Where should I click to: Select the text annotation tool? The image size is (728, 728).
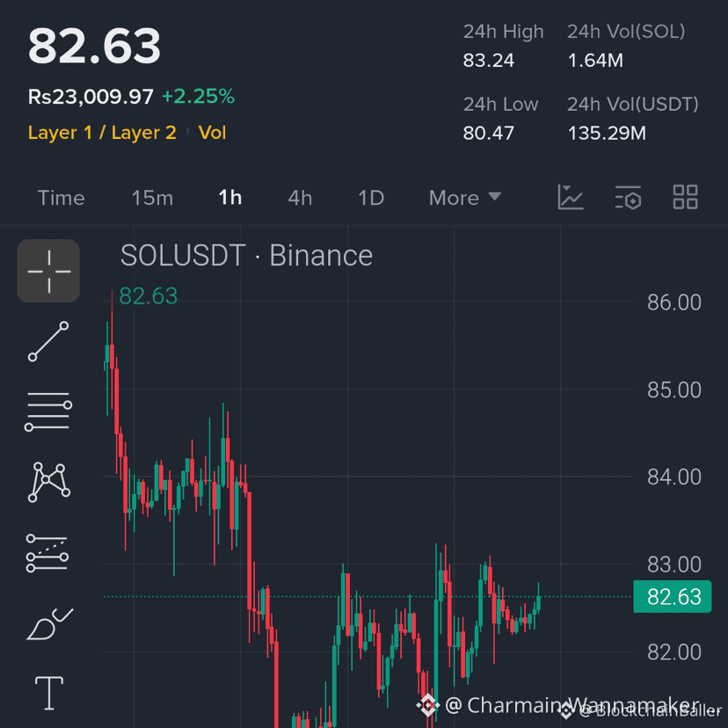coord(49,693)
